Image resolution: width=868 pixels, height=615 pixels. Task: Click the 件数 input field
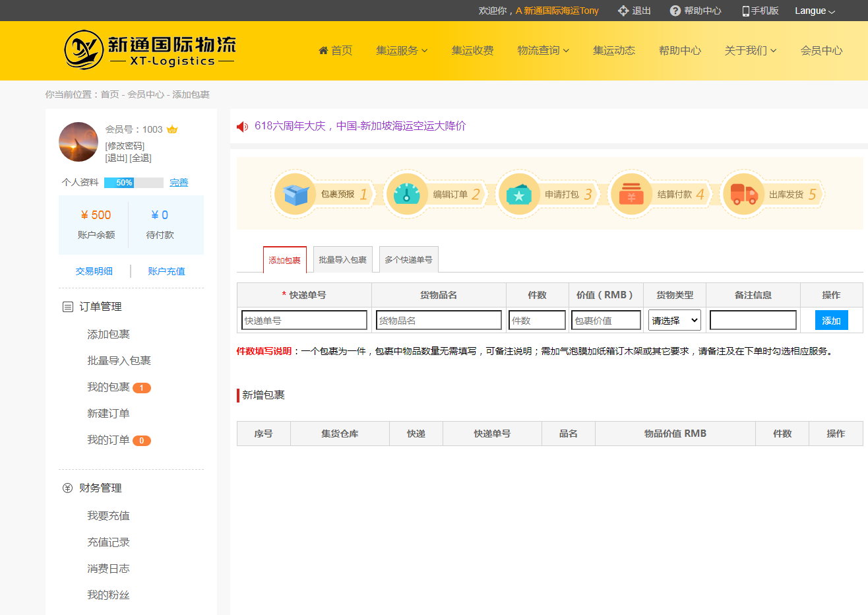[537, 320]
